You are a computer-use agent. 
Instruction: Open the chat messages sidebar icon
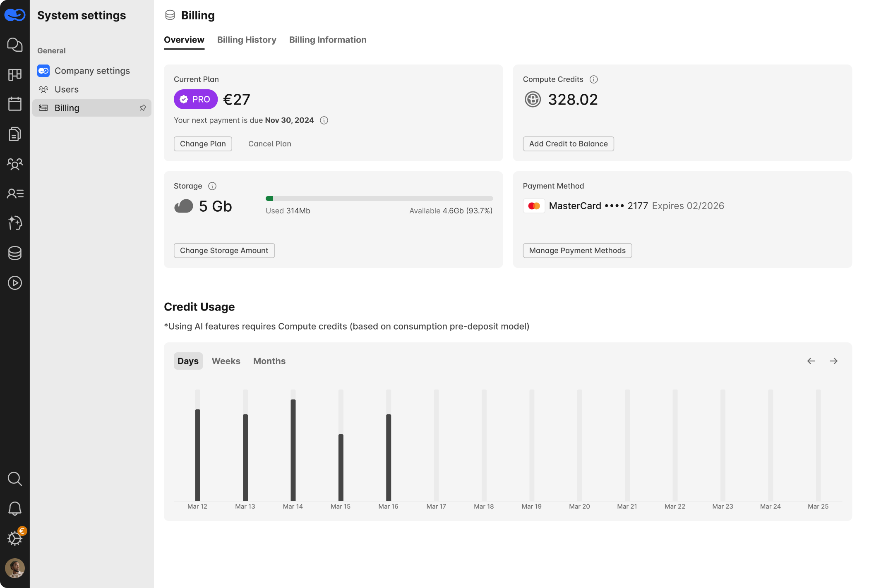point(15,45)
